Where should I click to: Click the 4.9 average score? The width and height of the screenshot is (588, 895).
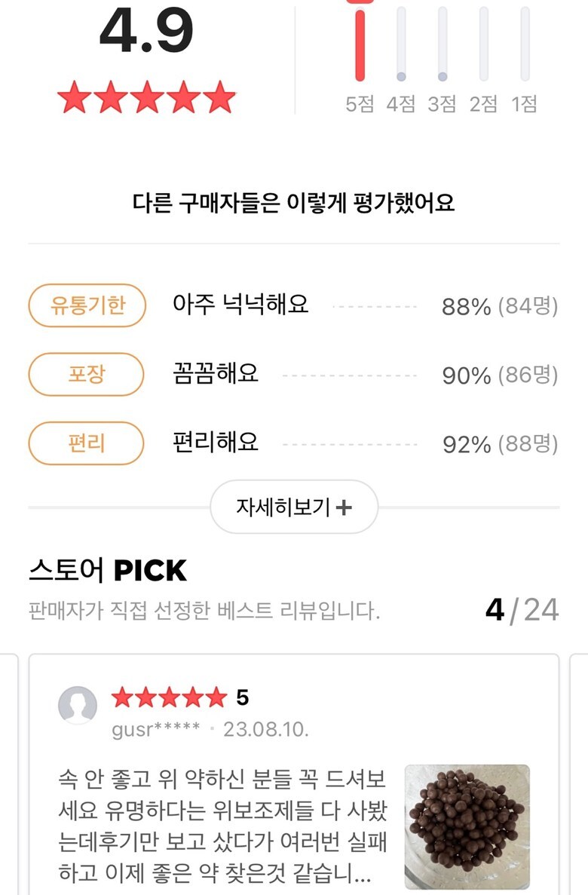[146, 32]
